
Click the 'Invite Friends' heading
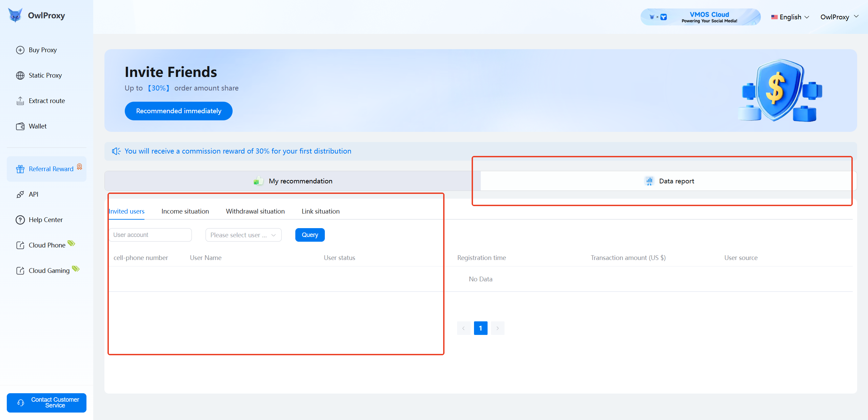[171, 72]
